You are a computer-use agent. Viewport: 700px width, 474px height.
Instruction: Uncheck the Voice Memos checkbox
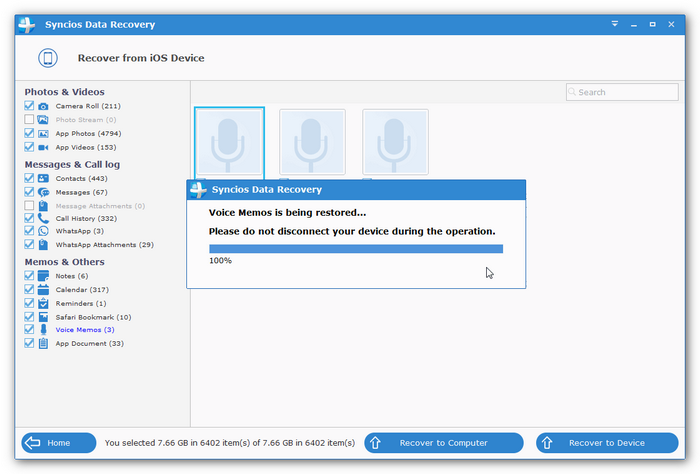click(x=29, y=329)
